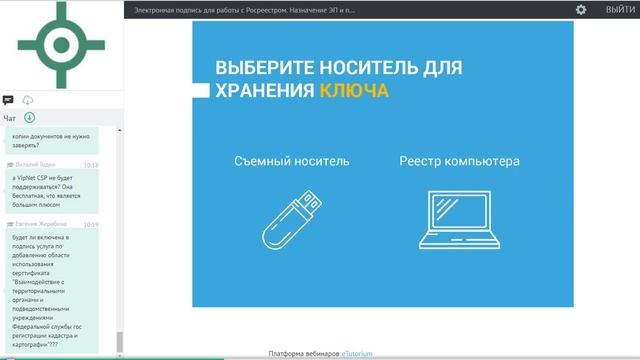The image size is (640, 360).
Task: Click the ВЫЙТИ exit button
Action: click(620, 9)
